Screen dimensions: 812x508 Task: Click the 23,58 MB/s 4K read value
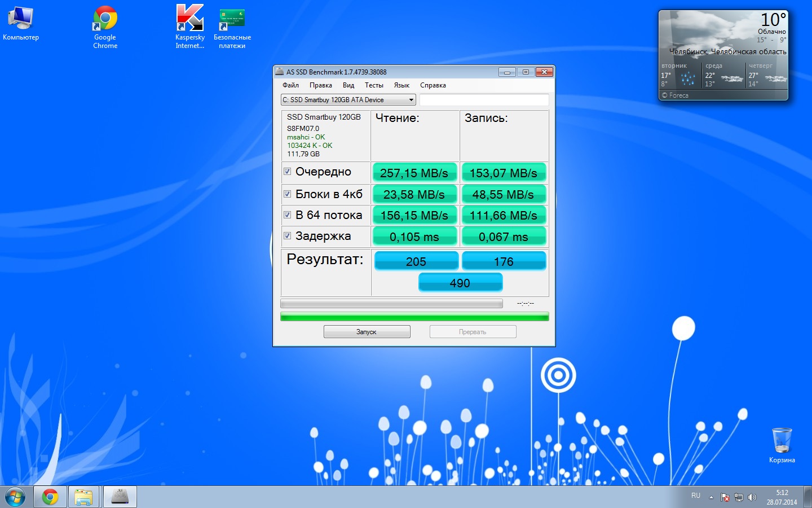[x=414, y=194]
